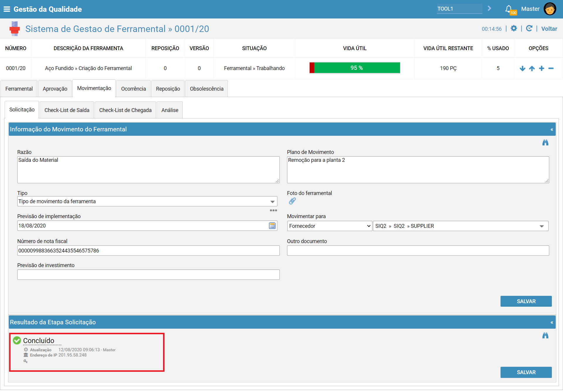The height and width of the screenshot is (392, 563).
Task: Click the down arrow option for 0001/20
Action: point(522,68)
